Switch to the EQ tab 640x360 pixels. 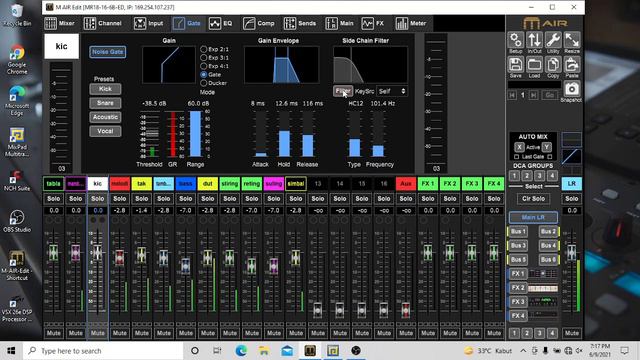coord(221,23)
